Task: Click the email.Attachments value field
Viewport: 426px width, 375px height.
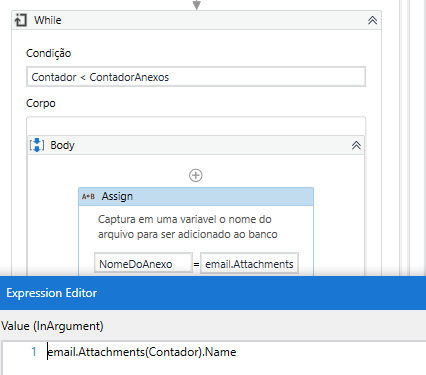Action: pos(249,264)
